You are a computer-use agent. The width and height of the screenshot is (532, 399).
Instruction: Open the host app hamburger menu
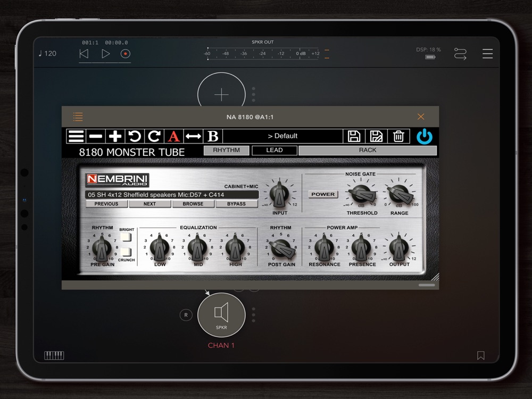(x=487, y=54)
